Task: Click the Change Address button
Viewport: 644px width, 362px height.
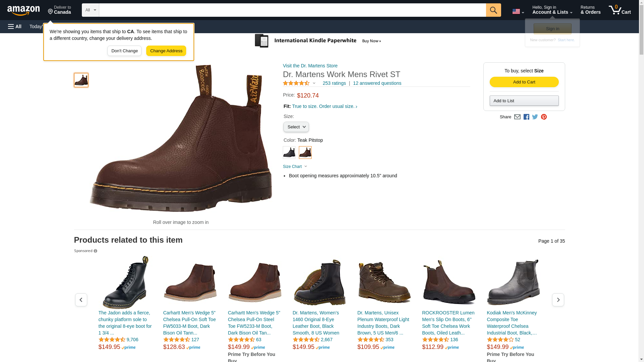Action: point(166,51)
